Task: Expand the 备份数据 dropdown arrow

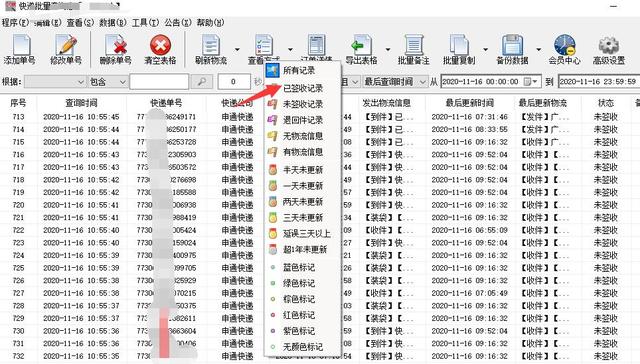Action: 538,50
